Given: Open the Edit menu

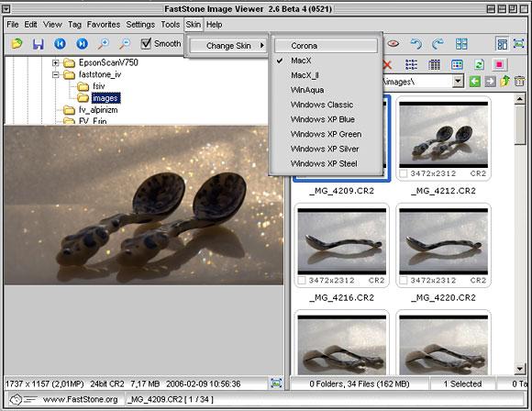Looking at the screenshot, I should click(x=30, y=25).
